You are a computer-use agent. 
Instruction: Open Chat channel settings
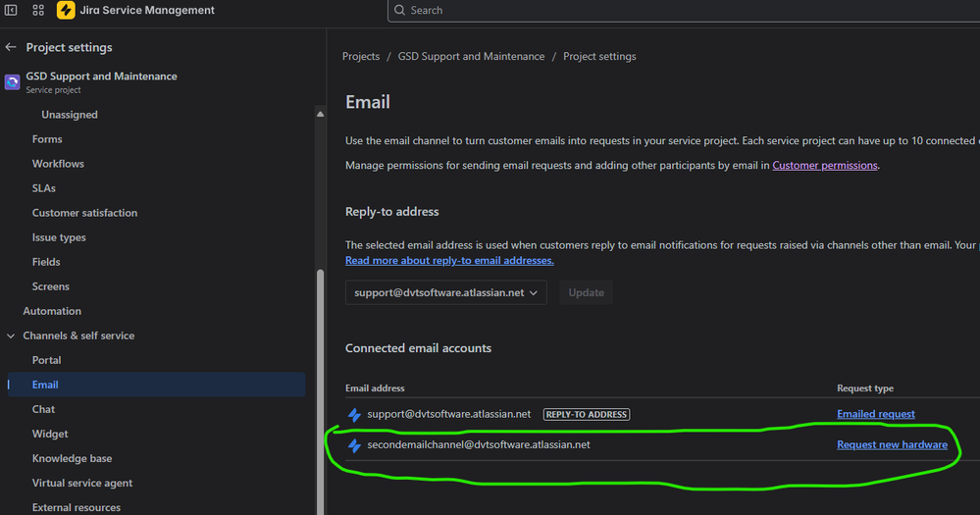coord(43,409)
